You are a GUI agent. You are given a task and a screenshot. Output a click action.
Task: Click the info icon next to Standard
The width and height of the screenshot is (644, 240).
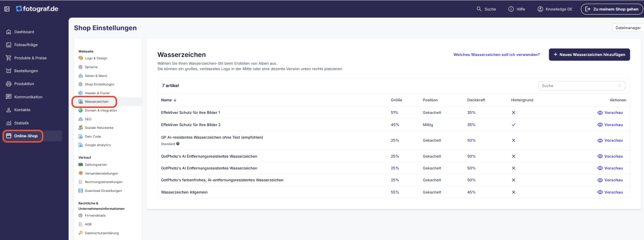tap(178, 144)
